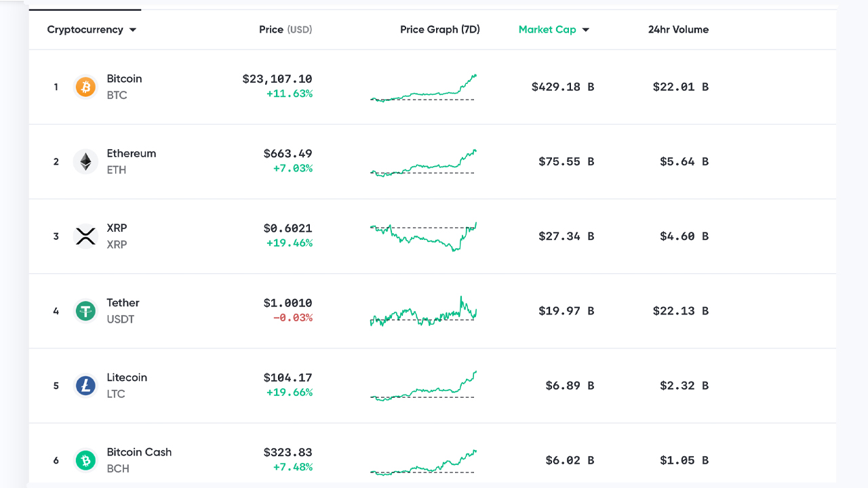868x488 pixels.
Task: Click the Ethereum diamond logo icon
Action: (85, 161)
